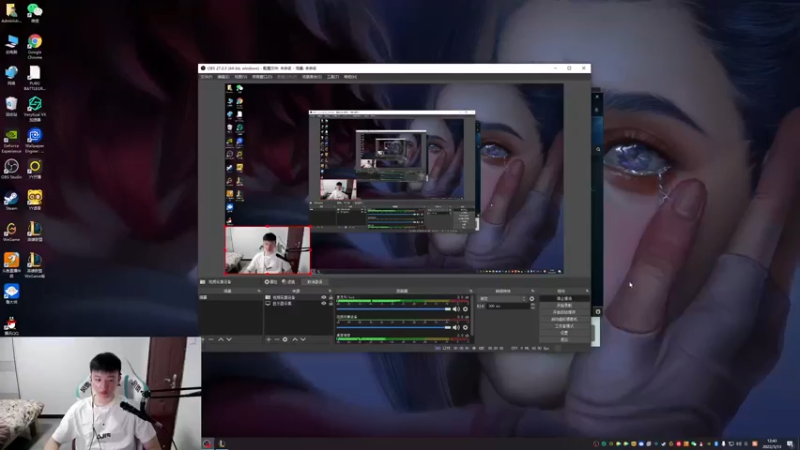
Task: Open Properties in the source toolbar
Action: pyautogui.click(x=271, y=282)
